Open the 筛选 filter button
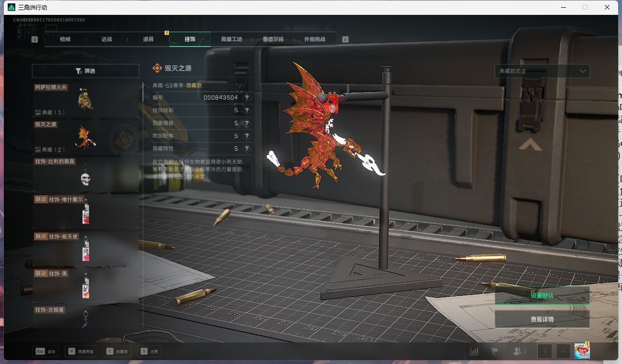 85,71
